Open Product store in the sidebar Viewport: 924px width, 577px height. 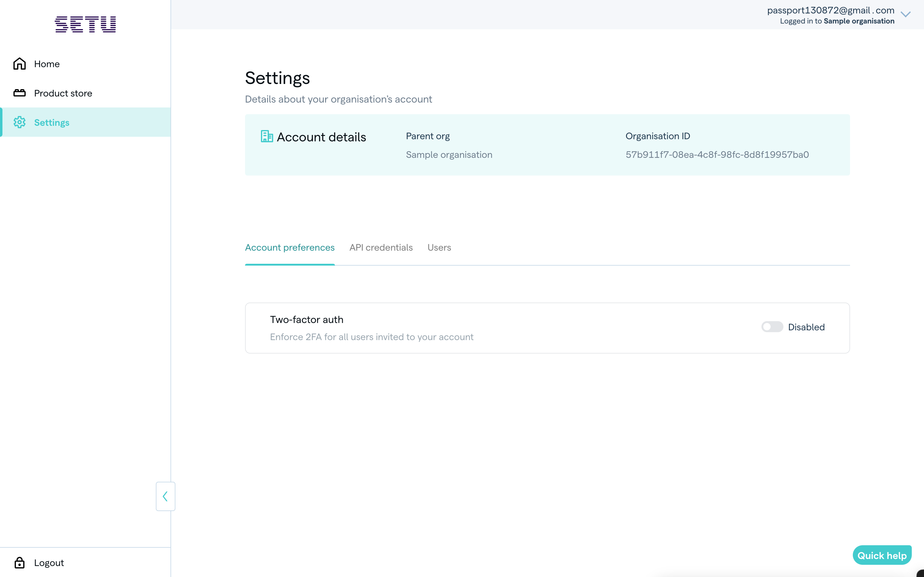pyautogui.click(x=63, y=93)
